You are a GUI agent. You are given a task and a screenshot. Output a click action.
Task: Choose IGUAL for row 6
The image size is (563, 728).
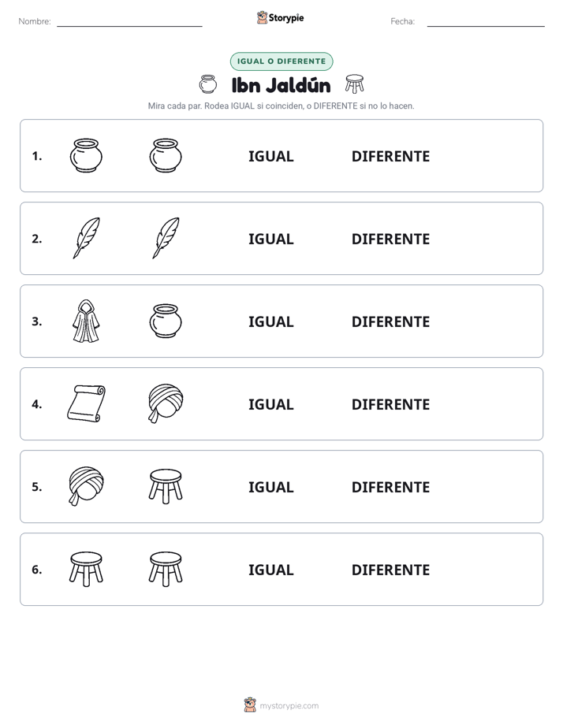click(x=270, y=570)
